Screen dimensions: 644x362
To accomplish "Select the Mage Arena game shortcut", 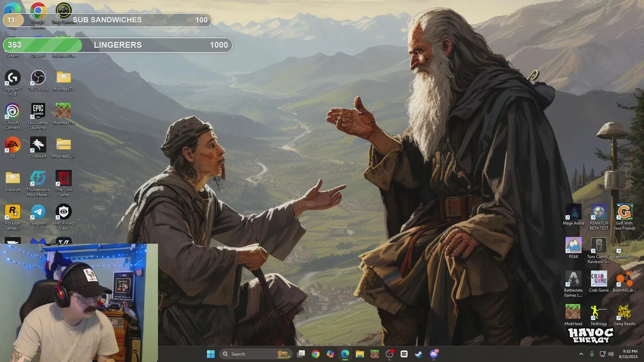I will tap(573, 215).
